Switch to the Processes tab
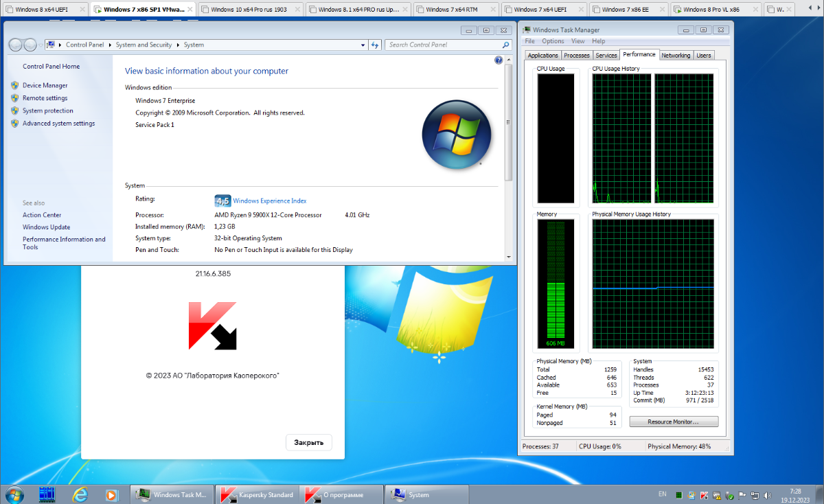This screenshot has height=504, width=824. coord(577,56)
